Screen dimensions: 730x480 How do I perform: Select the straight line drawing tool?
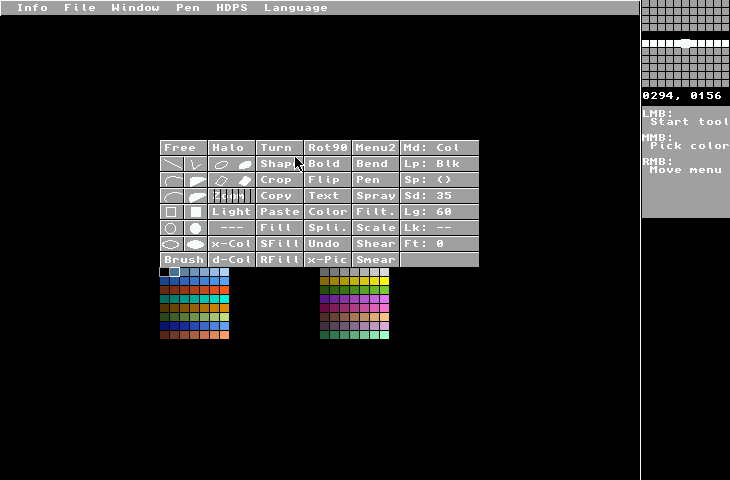(172, 164)
